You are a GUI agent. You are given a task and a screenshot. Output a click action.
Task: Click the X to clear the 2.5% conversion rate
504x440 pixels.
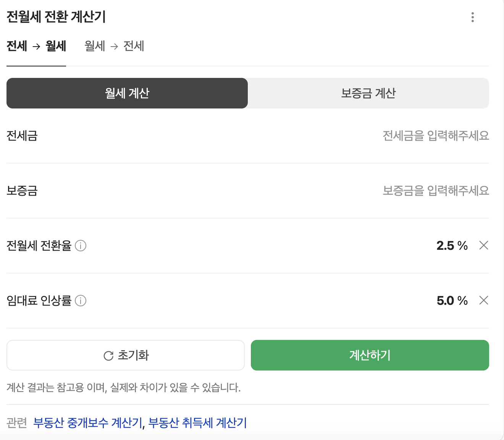483,246
